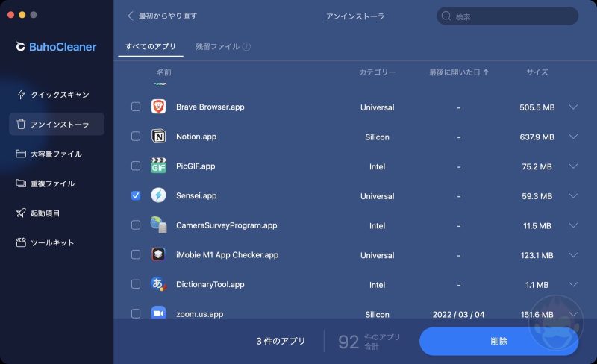Viewport: 597px width, 364px height.
Task: Click the zoom.us date 2022 / 03 / 04
Action: [458, 315]
